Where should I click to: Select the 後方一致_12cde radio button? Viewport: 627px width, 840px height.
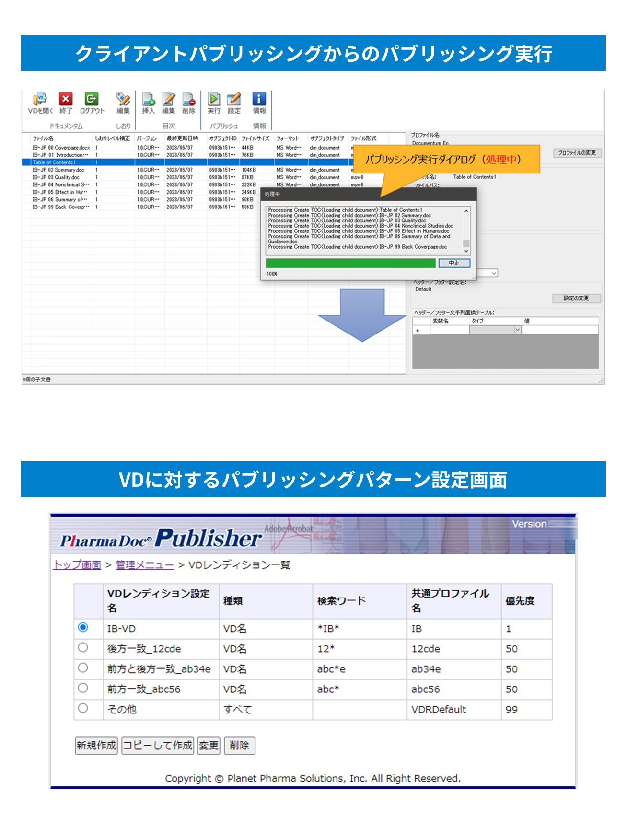(83, 648)
